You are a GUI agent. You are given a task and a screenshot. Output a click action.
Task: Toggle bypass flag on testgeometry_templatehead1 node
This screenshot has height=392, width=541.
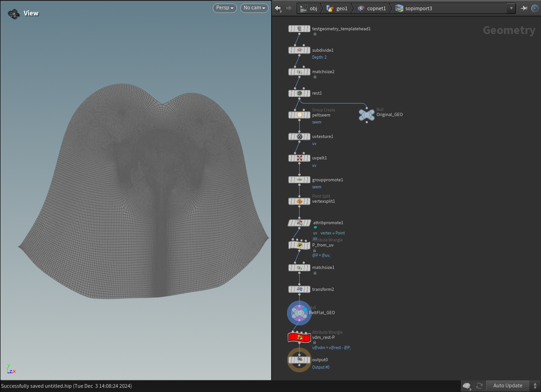point(290,28)
